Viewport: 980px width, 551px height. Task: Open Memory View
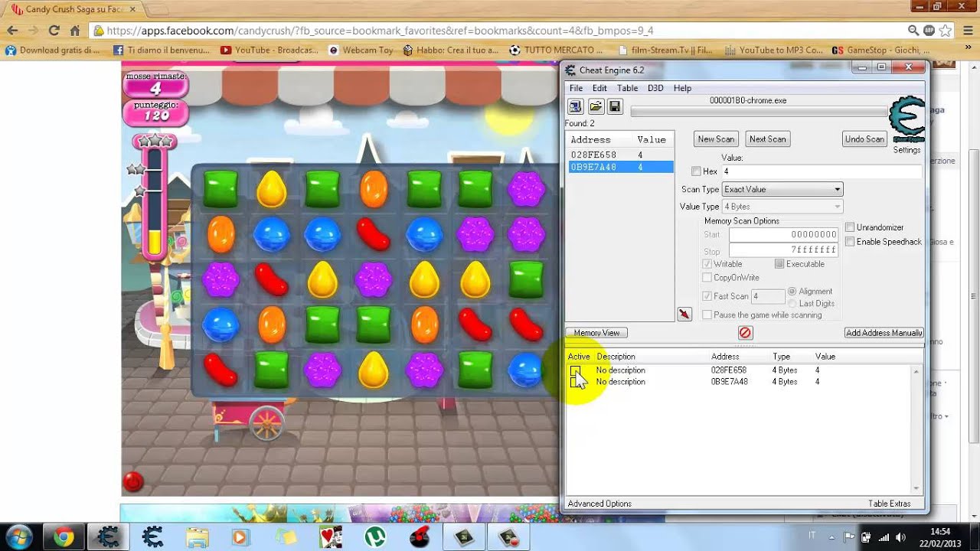(x=596, y=333)
